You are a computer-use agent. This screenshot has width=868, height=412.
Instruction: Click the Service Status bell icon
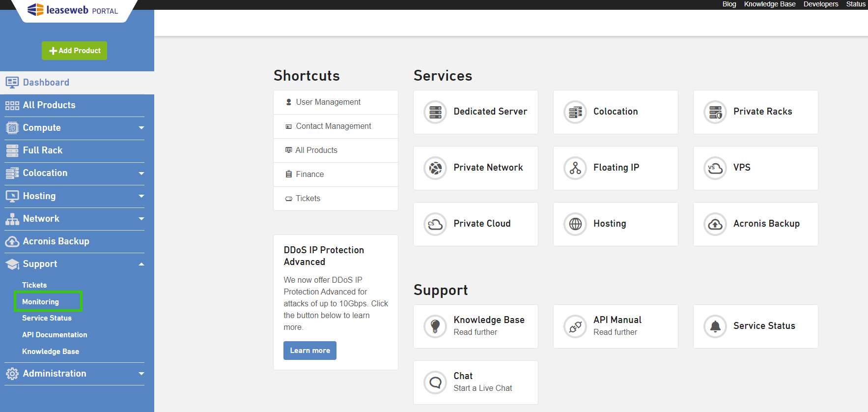coord(715,326)
